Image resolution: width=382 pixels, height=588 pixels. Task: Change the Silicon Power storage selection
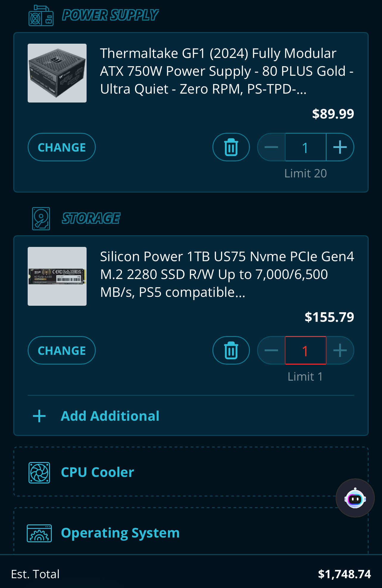point(62,350)
